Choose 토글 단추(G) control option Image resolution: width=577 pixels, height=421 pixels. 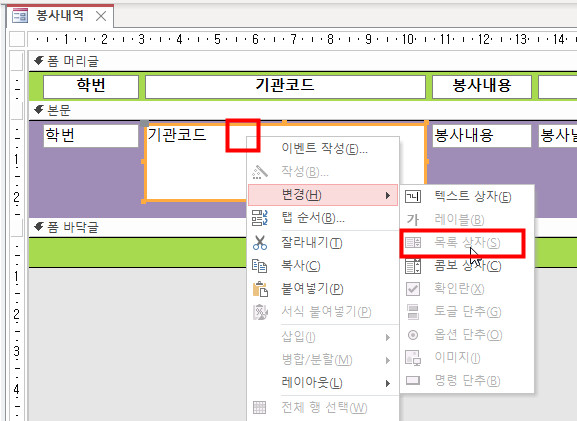tap(467, 312)
